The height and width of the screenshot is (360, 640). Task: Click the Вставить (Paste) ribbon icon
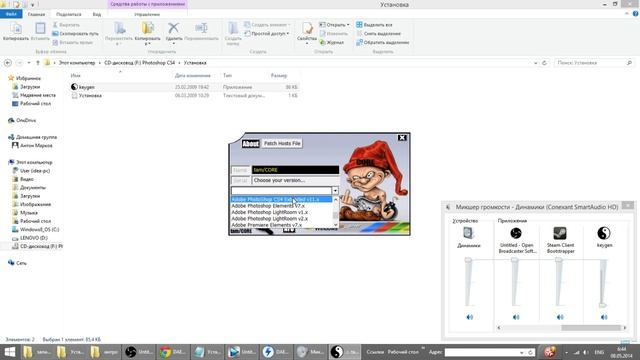(40, 29)
